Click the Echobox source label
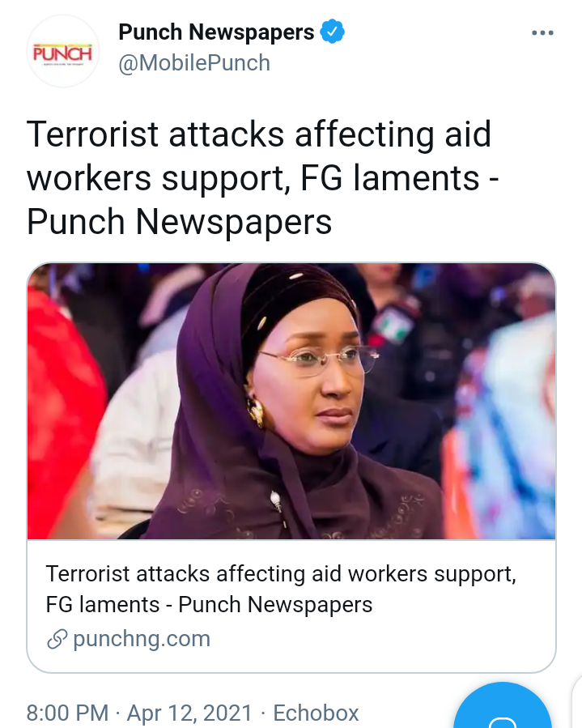The height and width of the screenshot is (728, 582). [316, 713]
